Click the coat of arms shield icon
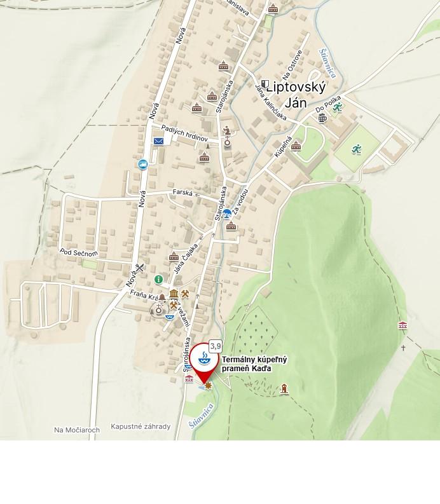This screenshot has width=440, height=504. [265, 85]
